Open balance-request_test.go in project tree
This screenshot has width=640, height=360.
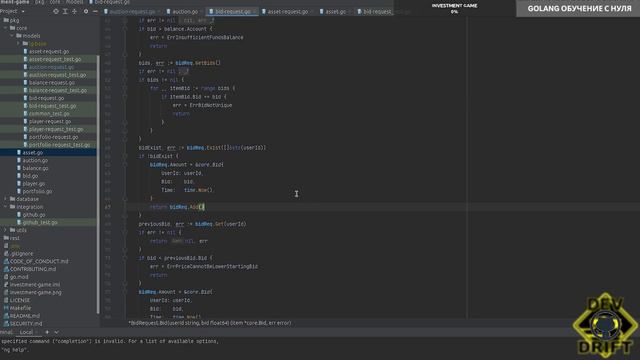point(58,90)
